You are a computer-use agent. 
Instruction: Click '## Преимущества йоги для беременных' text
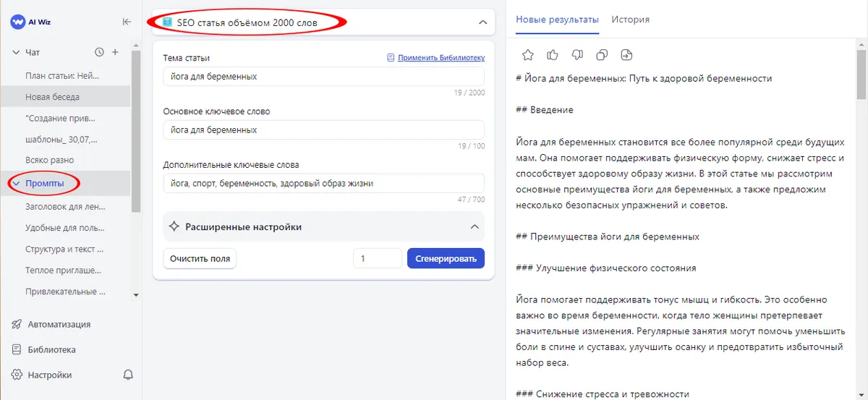coord(608,237)
